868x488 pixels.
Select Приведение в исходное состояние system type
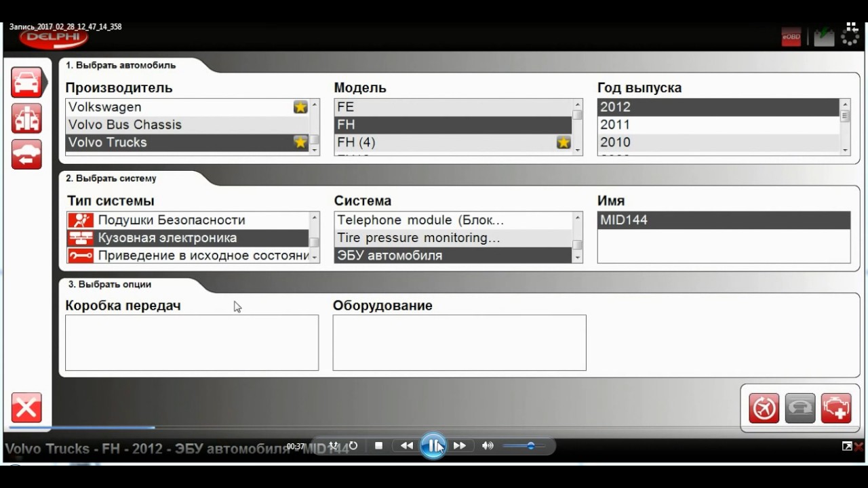click(188, 256)
